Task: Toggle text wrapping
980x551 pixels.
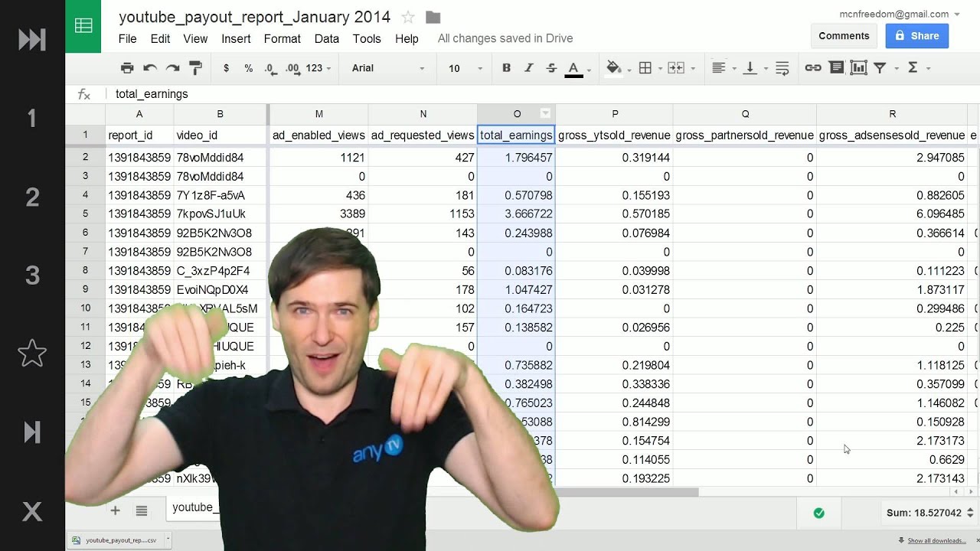Action: pos(782,68)
